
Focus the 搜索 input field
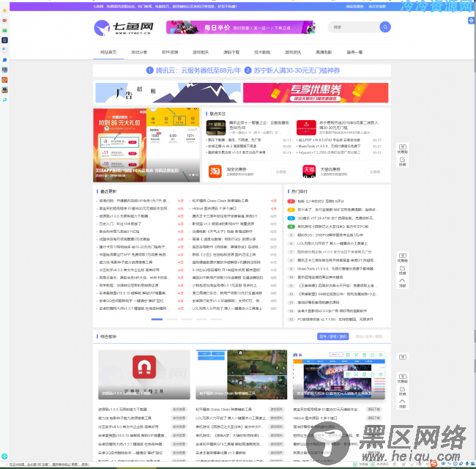coord(354,27)
